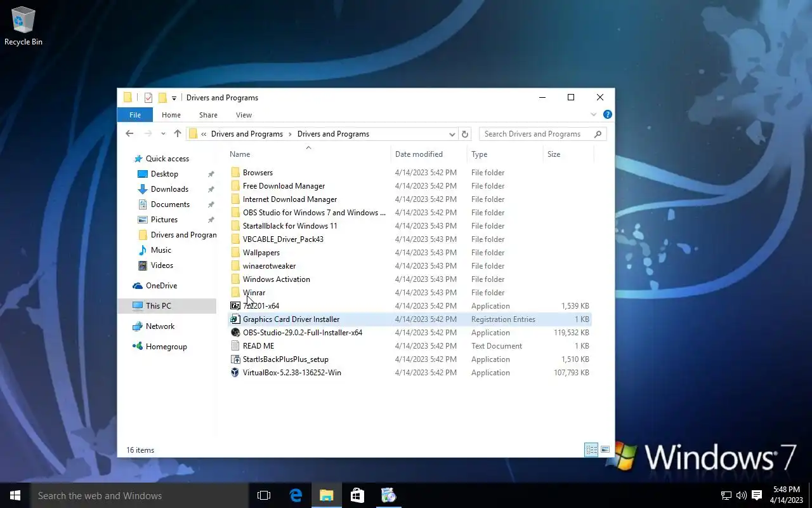812x508 pixels.
Task: Select Quick access in navigation pane
Action: click(x=167, y=159)
